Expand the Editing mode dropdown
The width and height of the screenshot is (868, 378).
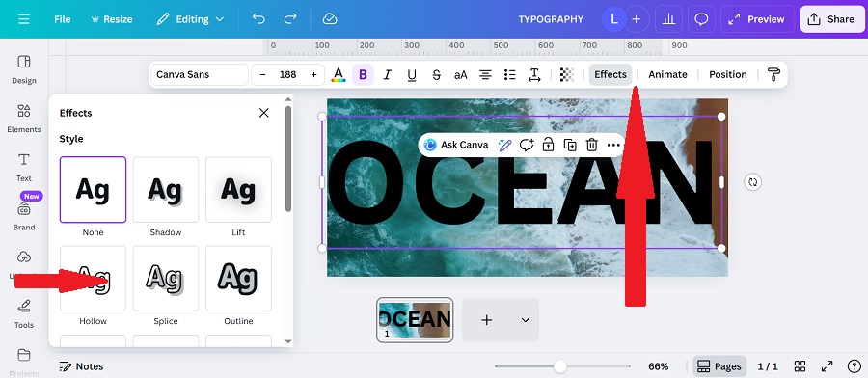pos(190,19)
